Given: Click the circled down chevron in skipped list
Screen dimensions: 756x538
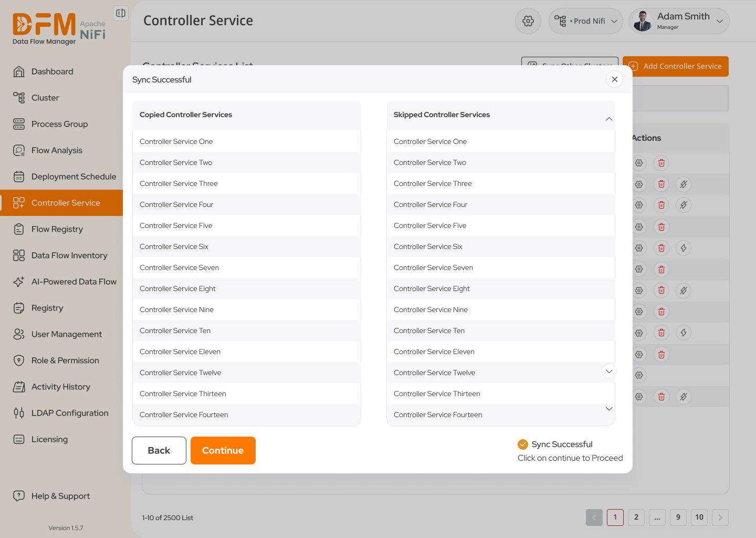Looking at the screenshot, I should (609, 371).
